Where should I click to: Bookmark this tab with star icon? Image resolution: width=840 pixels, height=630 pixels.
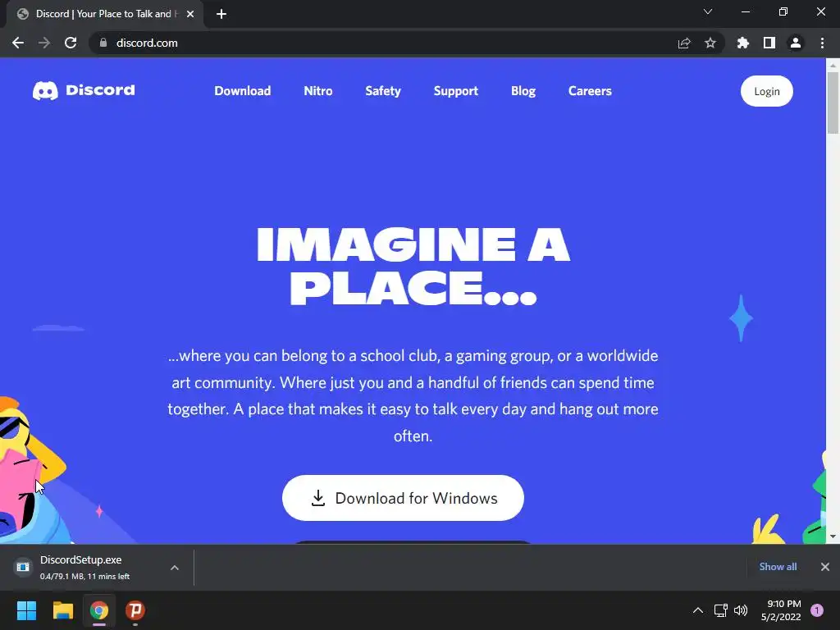[x=710, y=43]
